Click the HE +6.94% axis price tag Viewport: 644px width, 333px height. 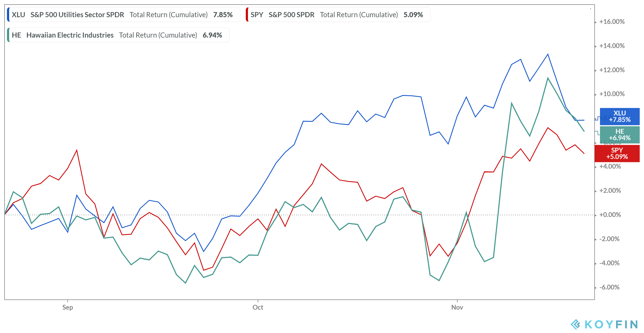coord(620,135)
